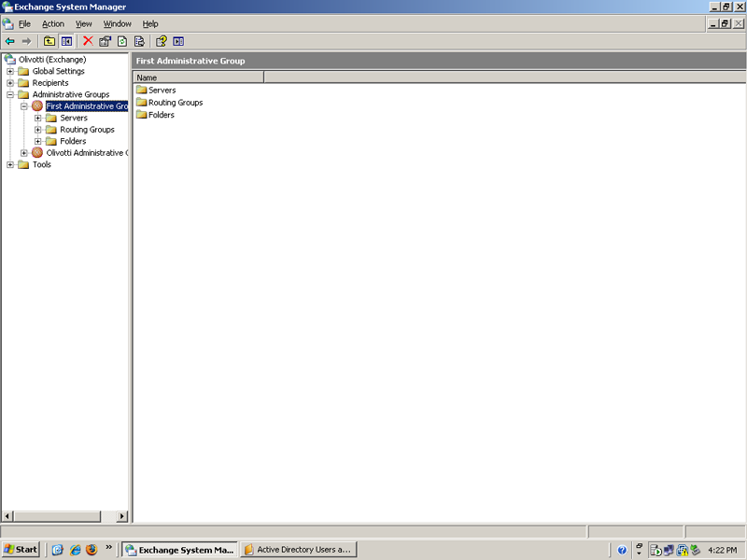The height and width of the screenshot is (560, 747).
Task: Collapse First Administrative Group node
Action: coord(24,106)
